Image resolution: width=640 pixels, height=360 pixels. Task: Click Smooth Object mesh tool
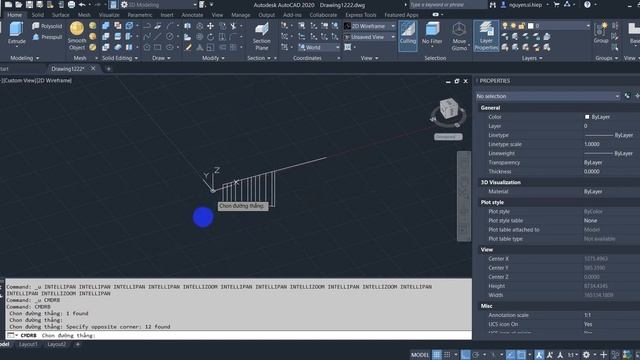[77, 36]
